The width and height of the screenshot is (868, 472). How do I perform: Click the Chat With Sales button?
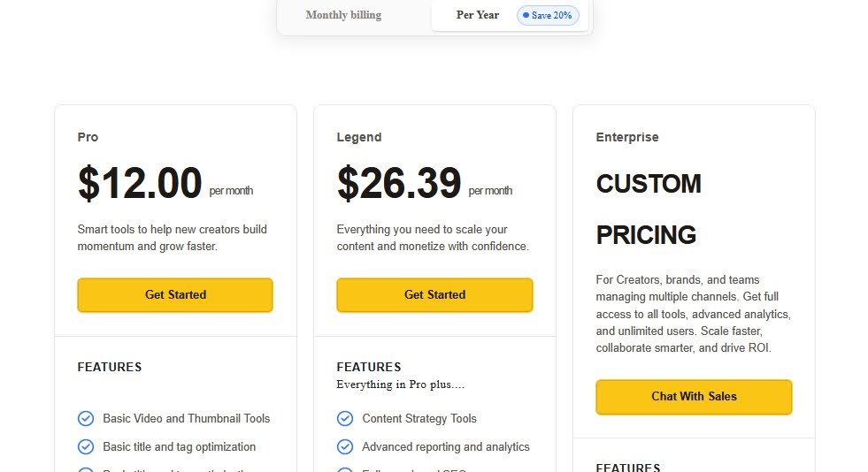pos(694,397)
